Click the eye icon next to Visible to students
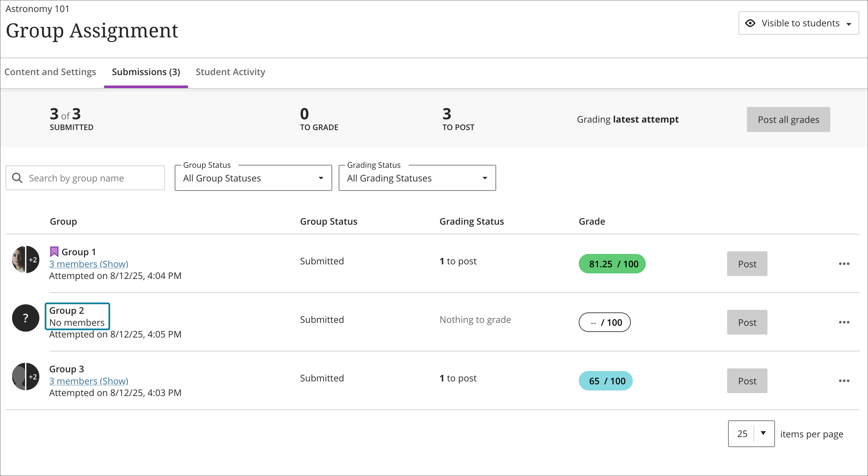868x476 pixels. (x=751, y=23)
